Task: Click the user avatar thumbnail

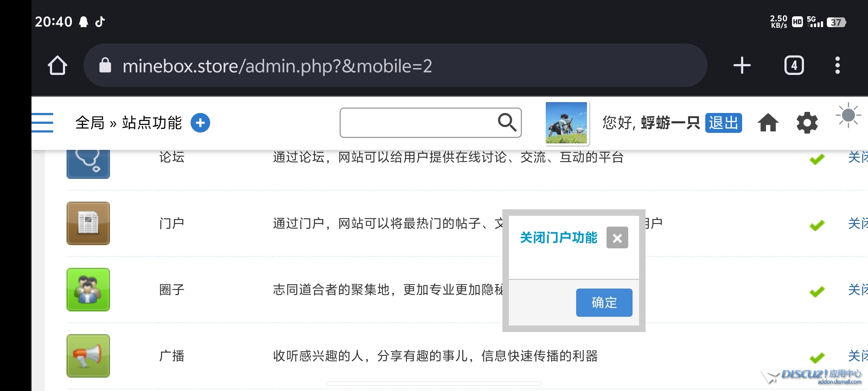Action: click(566, 123)
